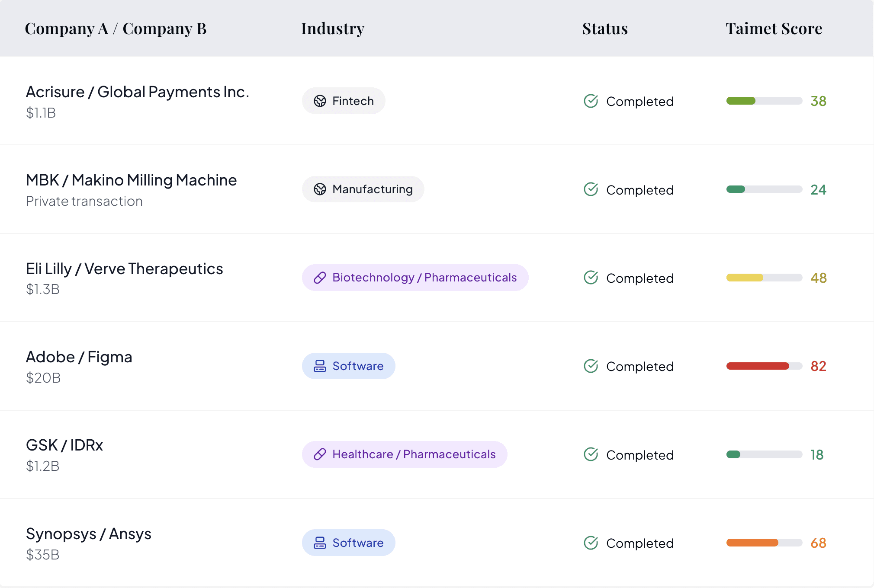Click the $1.2B deal value
This screenshot has height=588, width=874.
43,466
